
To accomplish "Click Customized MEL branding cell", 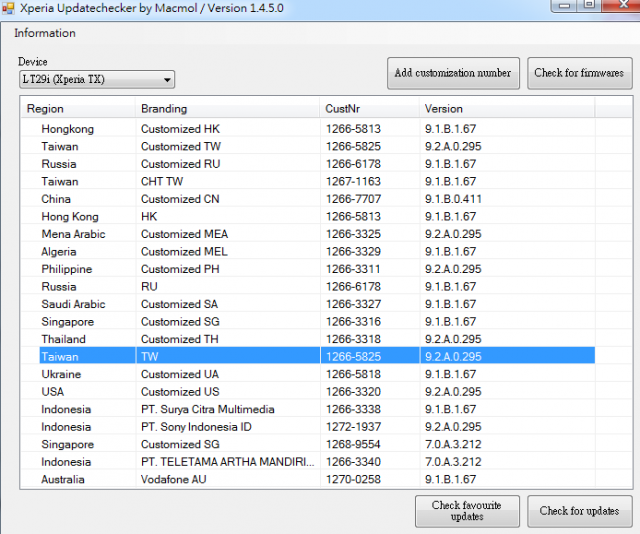I will coord(184,252).
